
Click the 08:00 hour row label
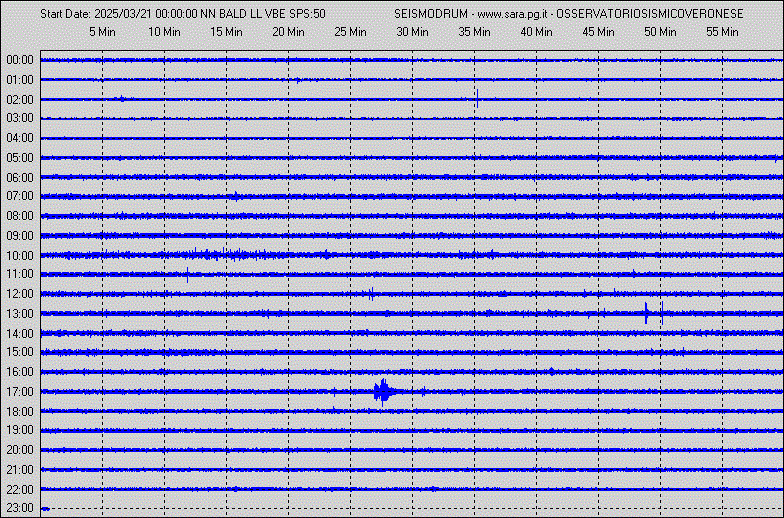point(20,216)
